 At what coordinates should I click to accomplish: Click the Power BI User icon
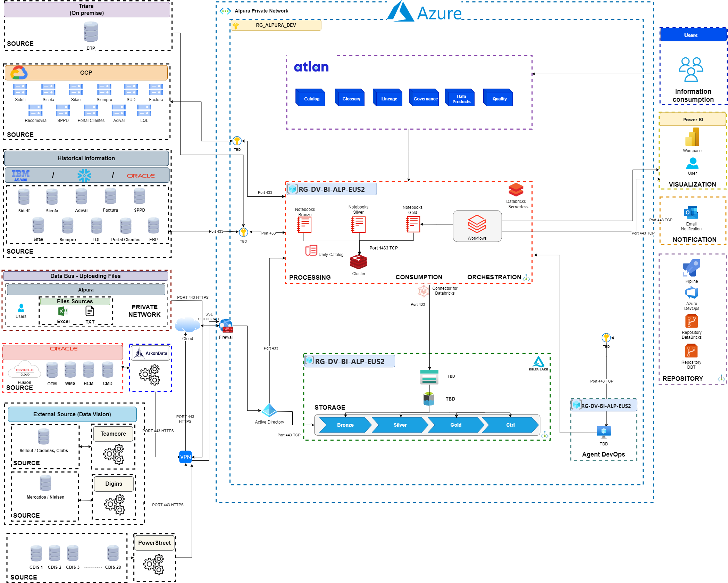pyautogui.click(x=692, y=163)
